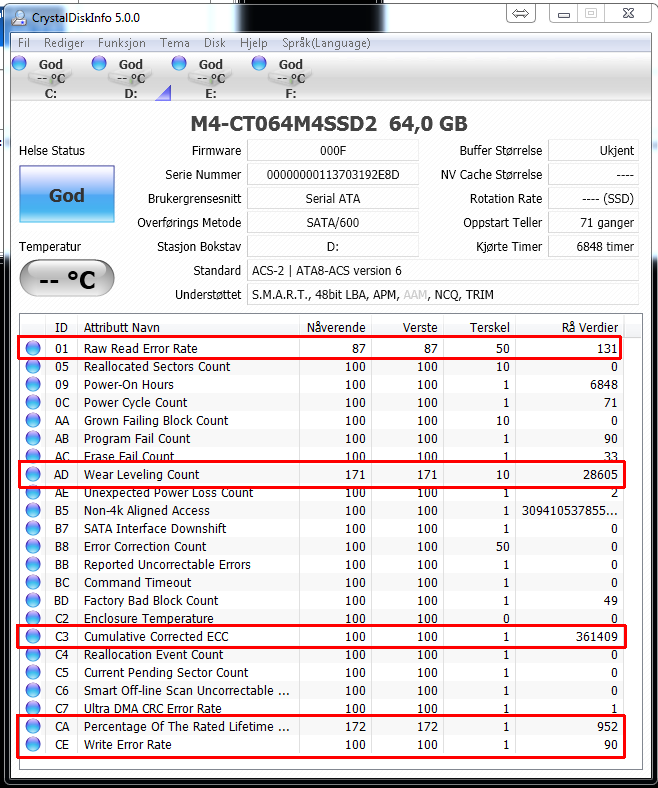The height and width of the screenshot is (788, 658).
Task: Click the Firmware value 000F field
Action: pos(333,150)
